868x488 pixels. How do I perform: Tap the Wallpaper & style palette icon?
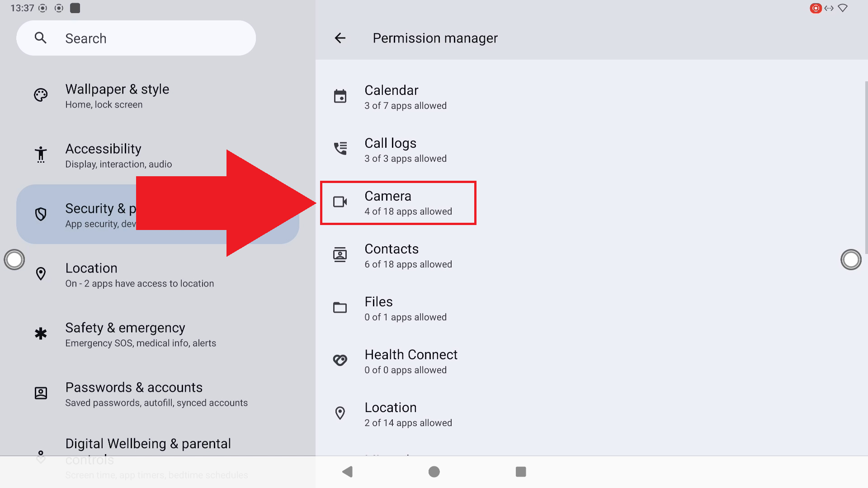coord(41,95)
